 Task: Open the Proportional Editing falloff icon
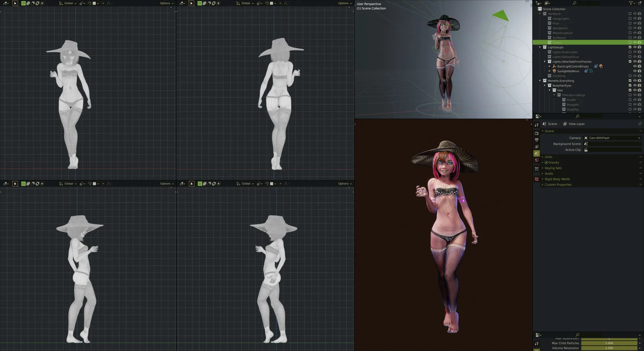(108, 3)
